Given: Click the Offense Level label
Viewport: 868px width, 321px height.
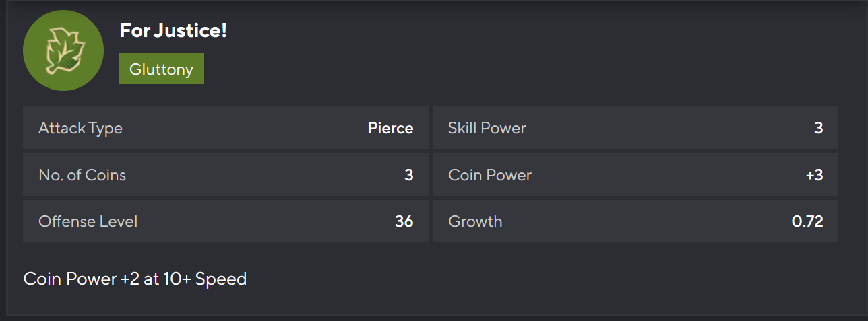Looking at the screenshot, I should tap(88, 221).
